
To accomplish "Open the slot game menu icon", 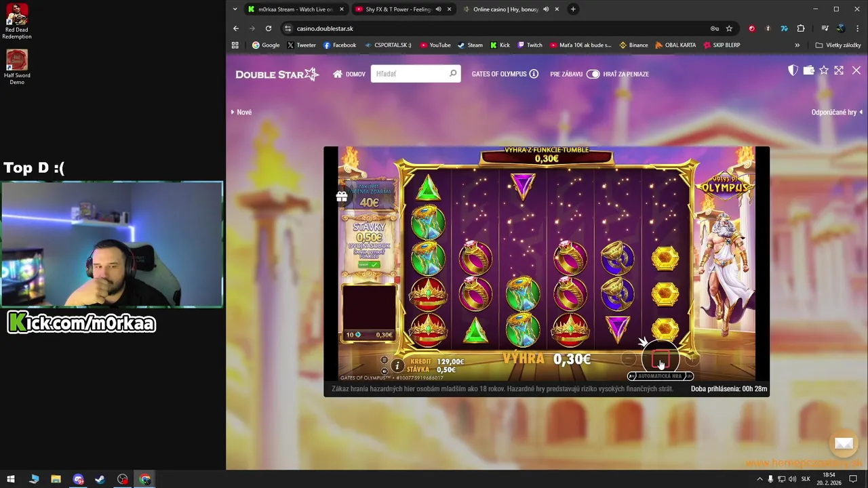I will [384, 360].
